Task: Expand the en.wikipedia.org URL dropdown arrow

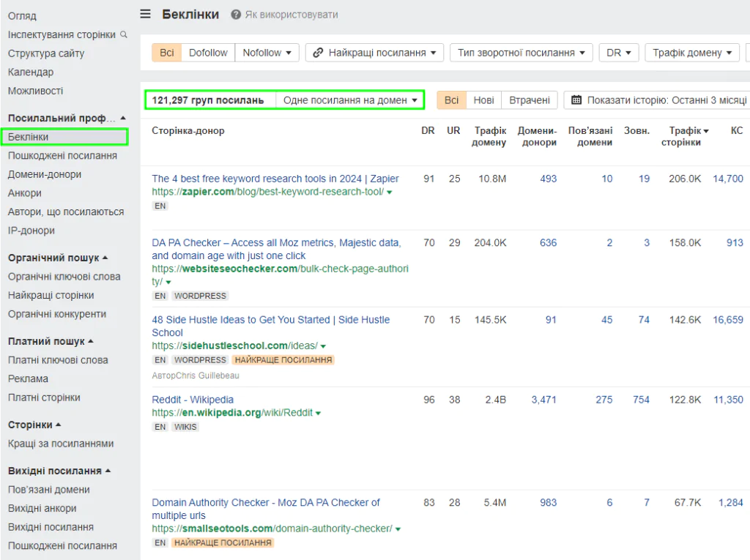Action: (x=318, y=413)
